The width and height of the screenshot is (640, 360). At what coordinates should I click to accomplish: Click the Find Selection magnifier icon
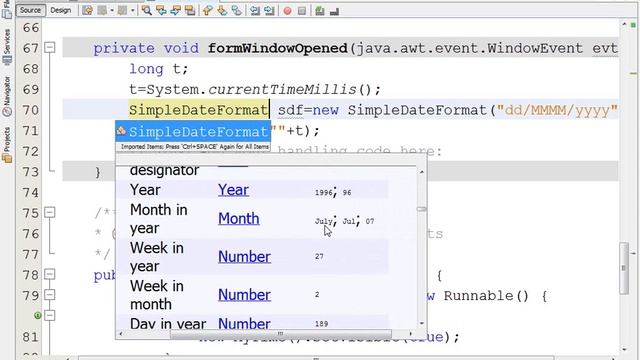pyautogui.click(x=147, y=11)
